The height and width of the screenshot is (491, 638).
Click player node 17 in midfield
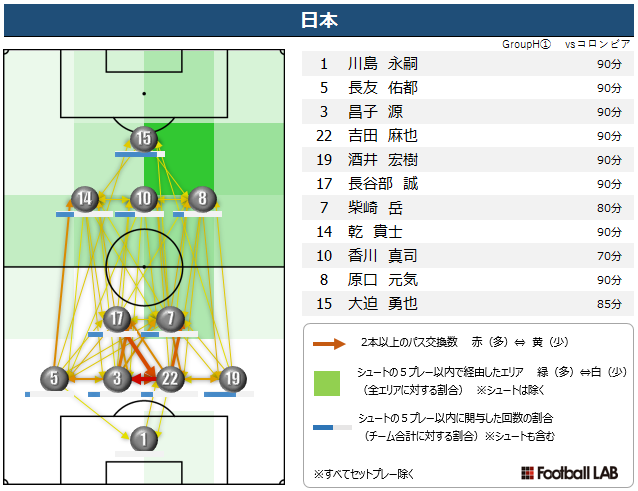(117, 319)
